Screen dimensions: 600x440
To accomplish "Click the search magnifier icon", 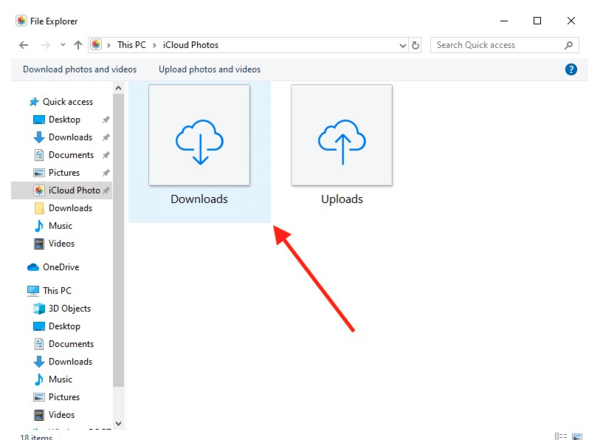I will [569, 45].
